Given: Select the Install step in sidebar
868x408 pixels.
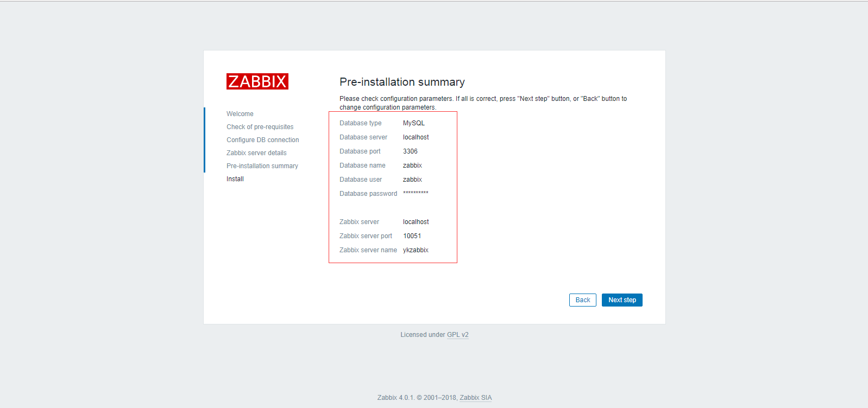Looking at the screenshot, I should pyautogui.click(x=235, y=179).
